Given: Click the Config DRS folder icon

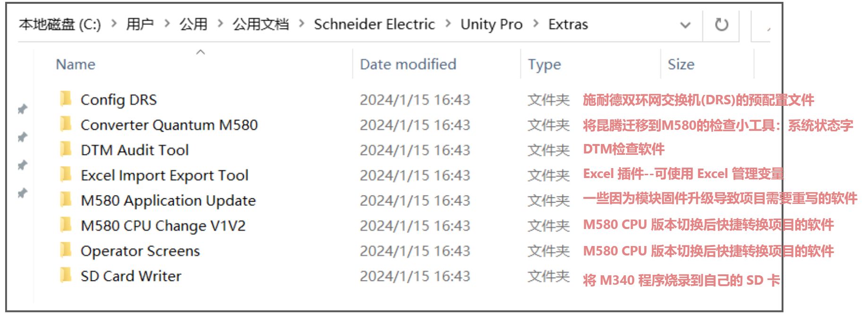Looking at the screenshot, I should (x=66, y=99).
